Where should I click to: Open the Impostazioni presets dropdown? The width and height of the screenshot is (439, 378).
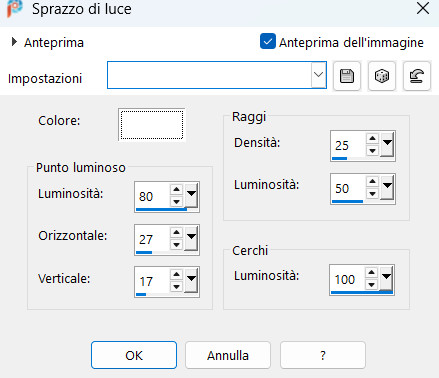(x=318, y=75)
